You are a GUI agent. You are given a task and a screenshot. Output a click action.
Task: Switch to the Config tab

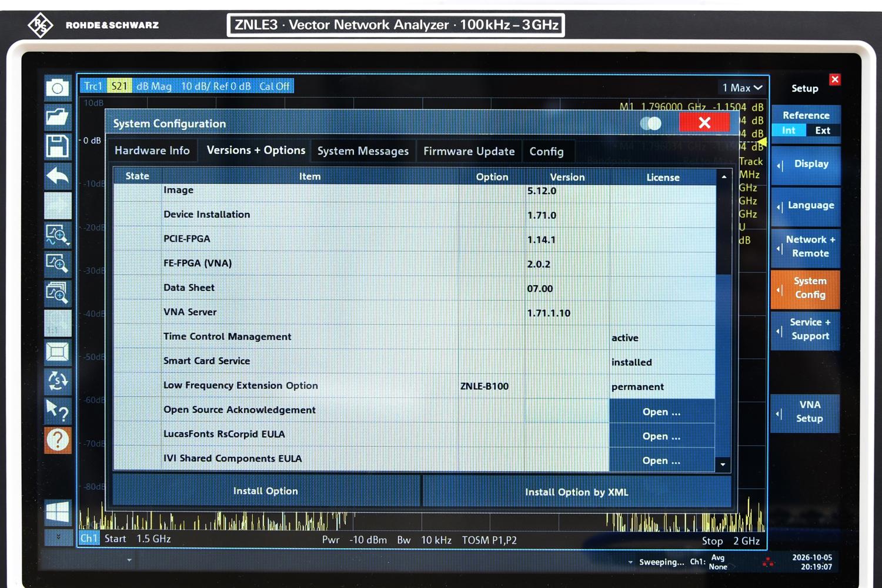pyautogui.click(x=546, y=151)
